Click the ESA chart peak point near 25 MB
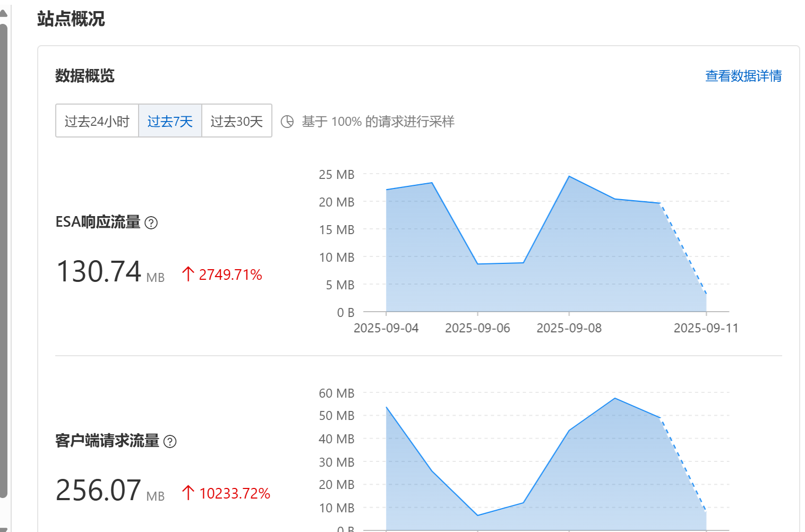 (x=569, y=176)
